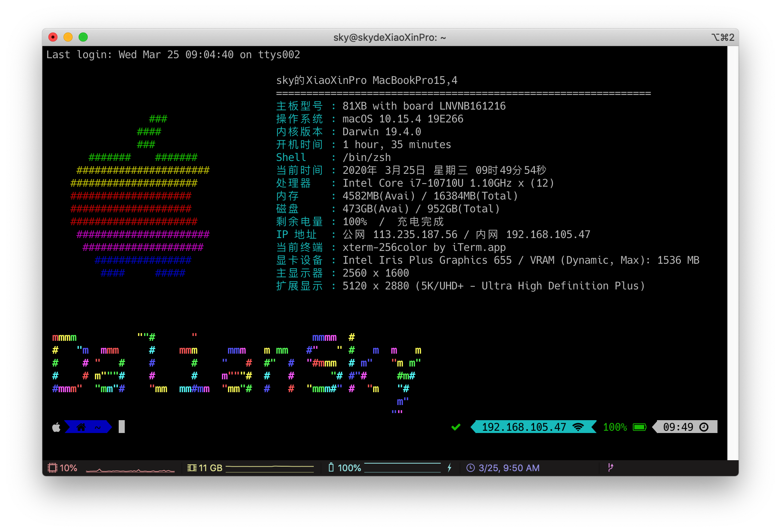Click the Wi-Fi icon in the IP segment
Viewport: 781px width, 532px height.
click(x=578, y=427)
